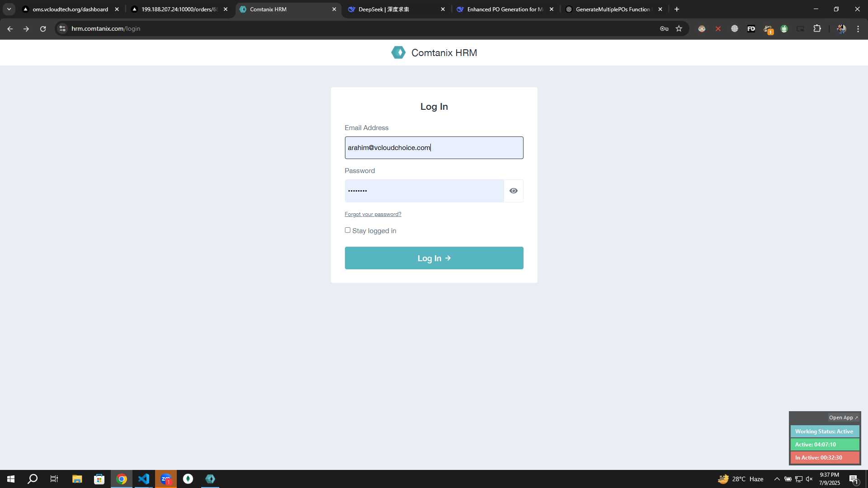Open the notification center icon
This screenshot has width=868, height=488.
click(854, 479)
